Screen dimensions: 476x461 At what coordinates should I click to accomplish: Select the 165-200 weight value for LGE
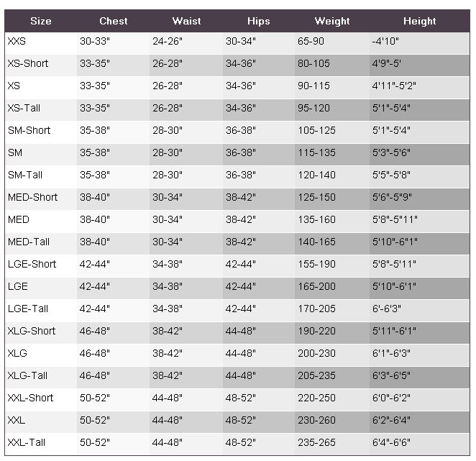pyautogui.click(x=316, y=286)
